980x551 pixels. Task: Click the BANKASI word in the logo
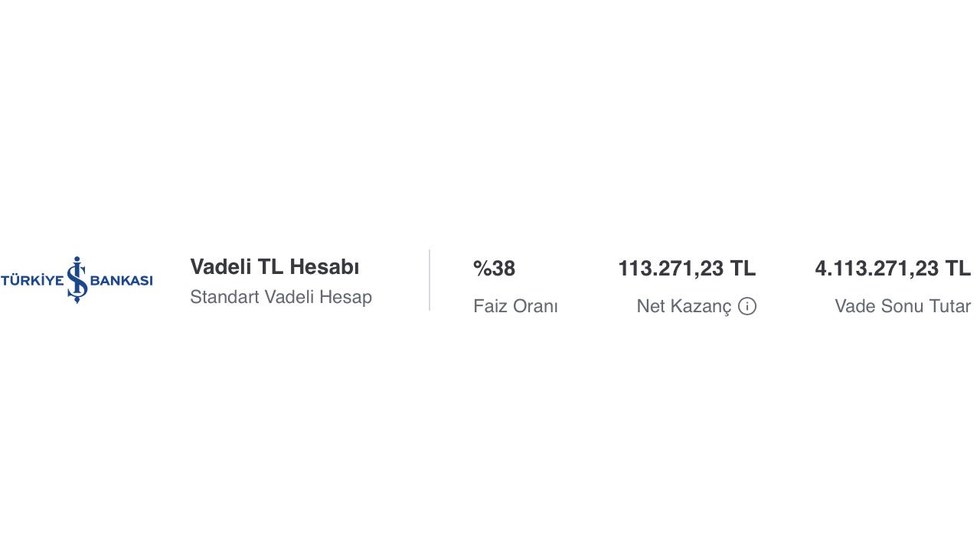point(121,280)
